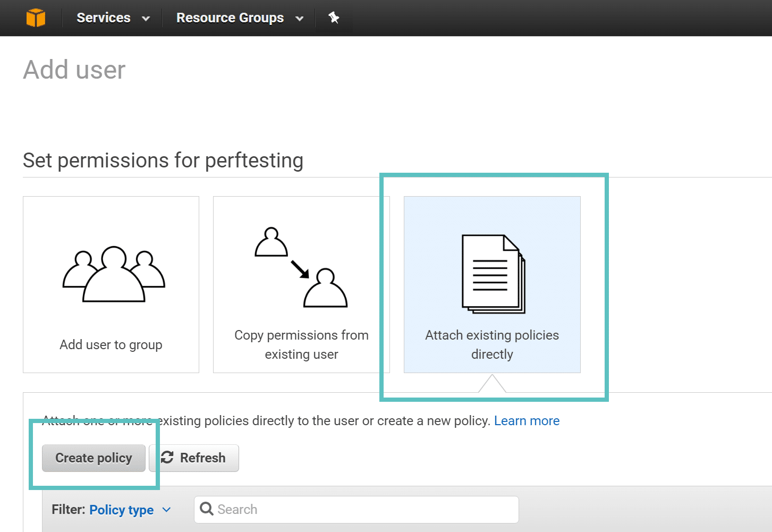Expand the Services dropdown arrow
This screenshot has width=772, height=532.
pyautogui.click(x=146, y=18)
